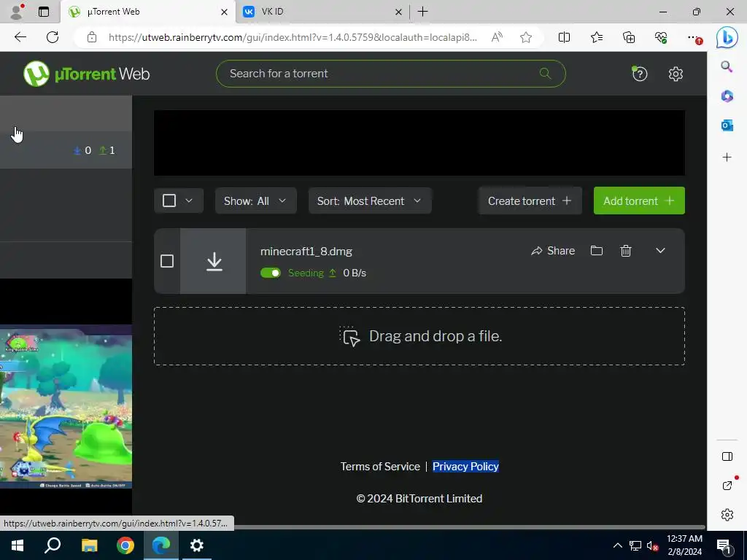Add page to favorites with star icon
Image resolution: width=747 pixels, height=560 pixels.
(526, 37)
